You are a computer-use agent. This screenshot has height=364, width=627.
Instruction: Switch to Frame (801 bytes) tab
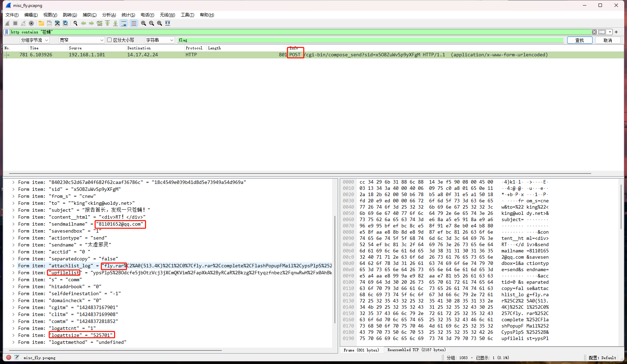[361, 350]
